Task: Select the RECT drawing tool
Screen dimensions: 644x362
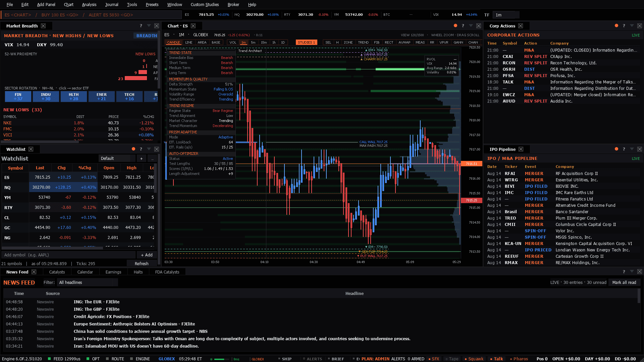Action: click(x=389, y=43)
